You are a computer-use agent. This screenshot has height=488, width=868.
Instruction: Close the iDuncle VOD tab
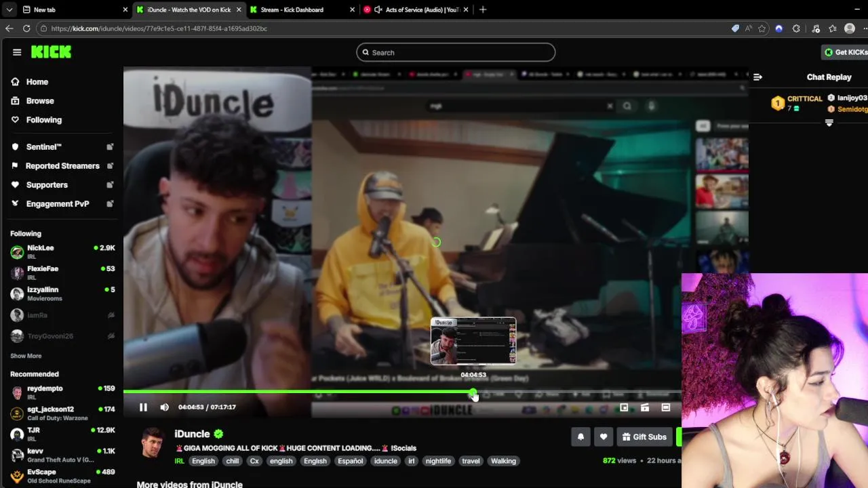(239, 9)
